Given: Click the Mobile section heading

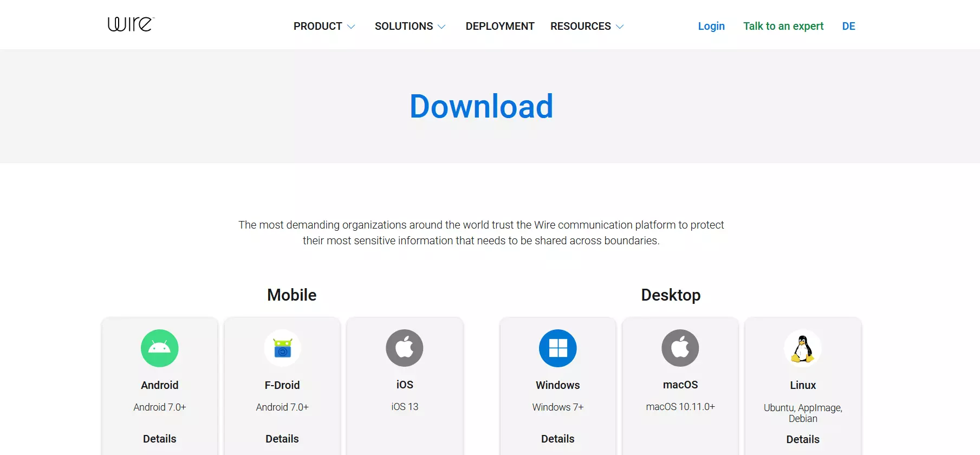Looking at the screenshot, I should tap(292, 295).
